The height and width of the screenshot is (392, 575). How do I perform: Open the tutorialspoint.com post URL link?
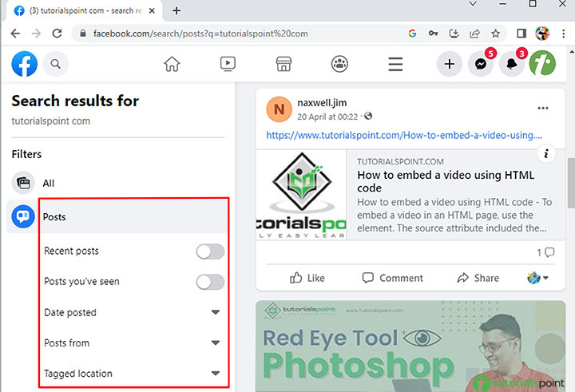click(x=404, y=135)
